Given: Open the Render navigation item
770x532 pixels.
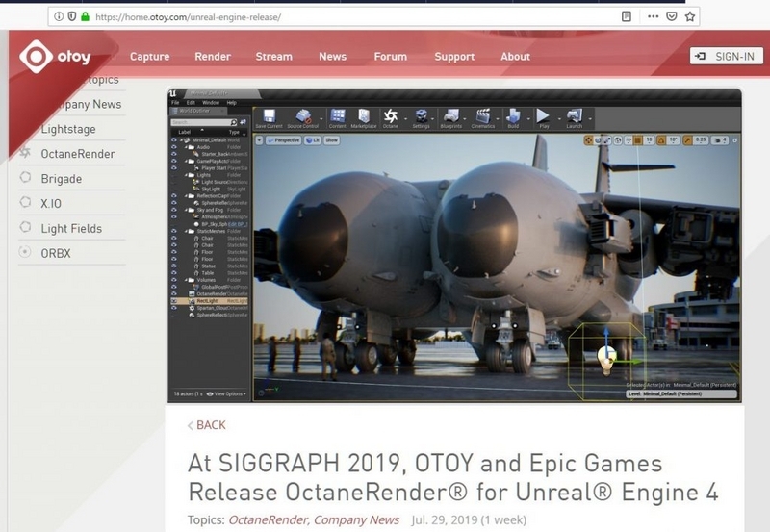Looking at the screenshot, I should 213,57.
